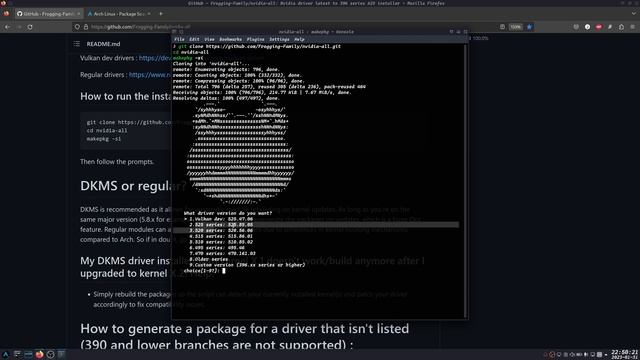Close the Arch Linux Package Search tab
Screen dimensions: 640x360
pos(149,13)
